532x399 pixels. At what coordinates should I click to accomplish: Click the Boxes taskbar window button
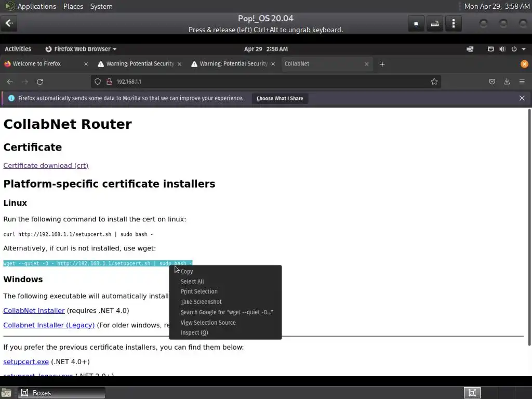(x=61, y=393)
